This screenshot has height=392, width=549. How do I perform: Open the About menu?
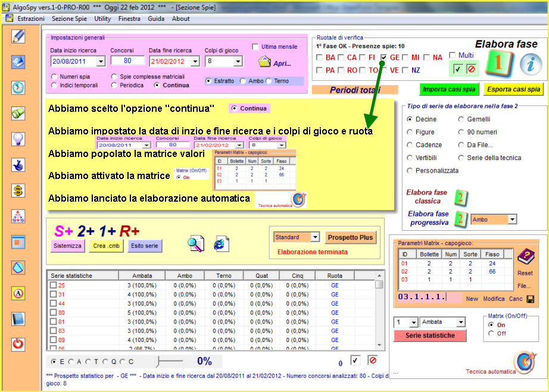[180, 19]
